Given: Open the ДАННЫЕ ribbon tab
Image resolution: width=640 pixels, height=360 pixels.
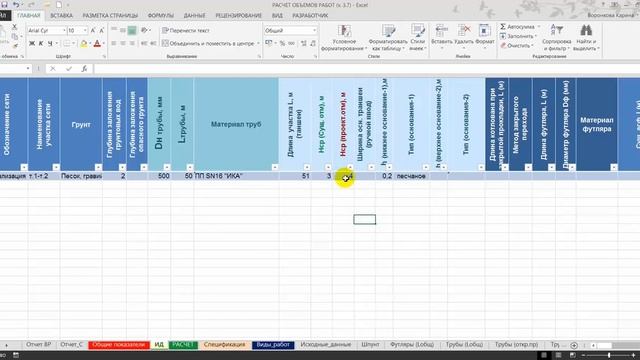Looking at the screenshot, I should (x=194, y=16).
